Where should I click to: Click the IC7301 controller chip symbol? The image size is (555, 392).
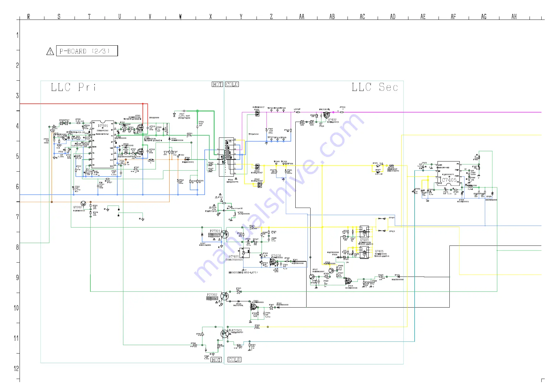coord(103,145)
